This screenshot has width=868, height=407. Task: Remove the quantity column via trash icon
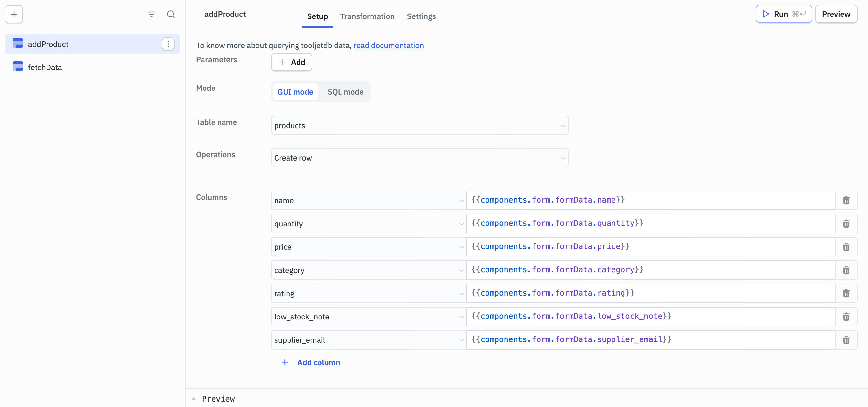tap(846, 224)
